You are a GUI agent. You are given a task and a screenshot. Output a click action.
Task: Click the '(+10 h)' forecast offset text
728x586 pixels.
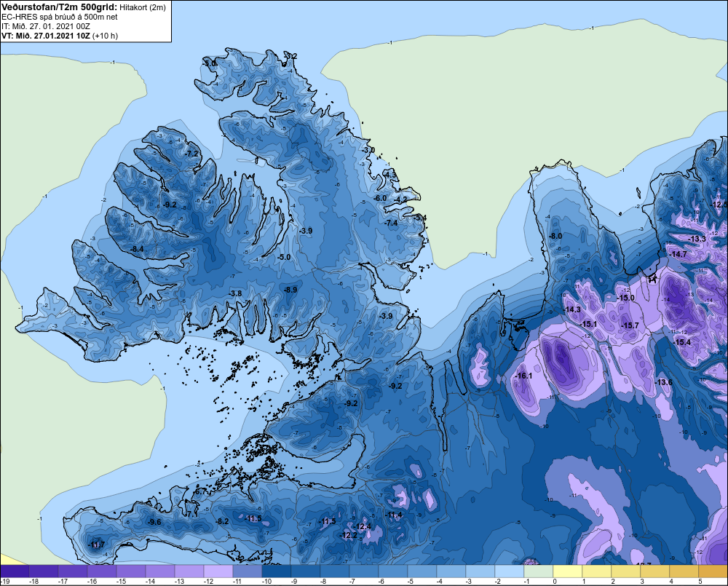(x=105, y=36)
